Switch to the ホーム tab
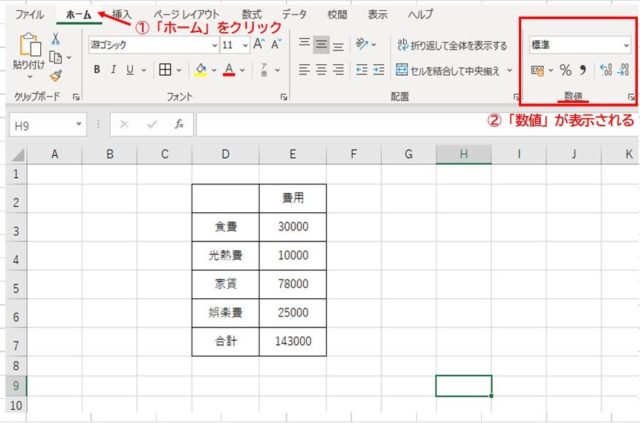 click(x=79, y=15)
